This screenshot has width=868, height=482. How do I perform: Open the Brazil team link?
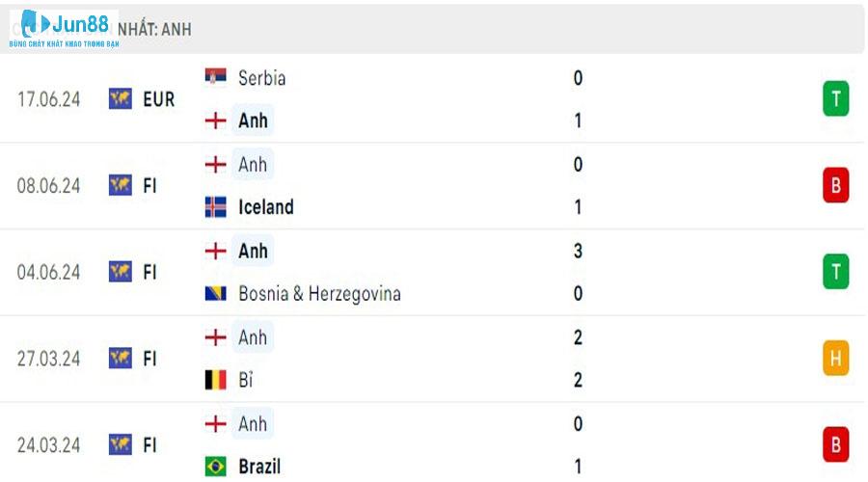[x=259, y=467]
